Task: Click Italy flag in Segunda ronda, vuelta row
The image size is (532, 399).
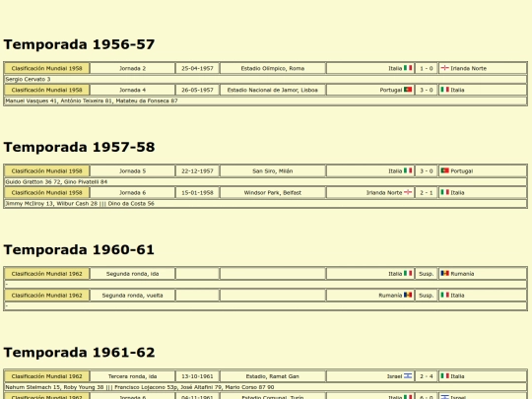Action: click(444, 296)
